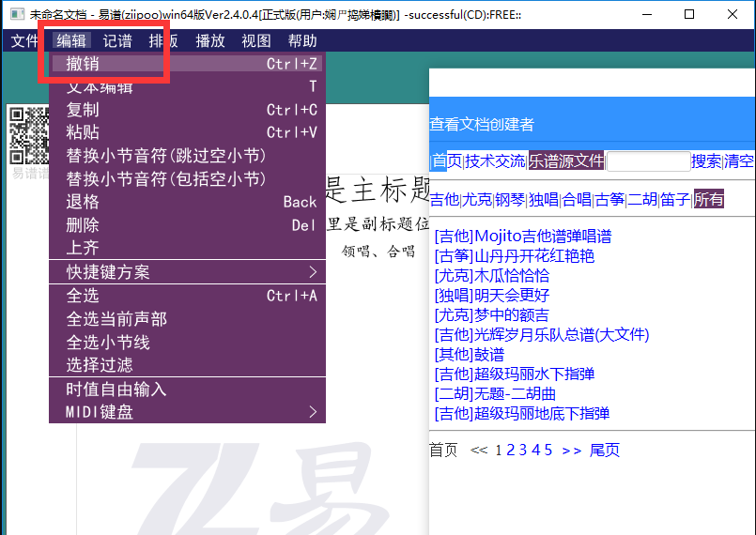This screenshot has width=756, height=535.
Task: Filter scores by 吉他
Action: click(x=444, y=199)
